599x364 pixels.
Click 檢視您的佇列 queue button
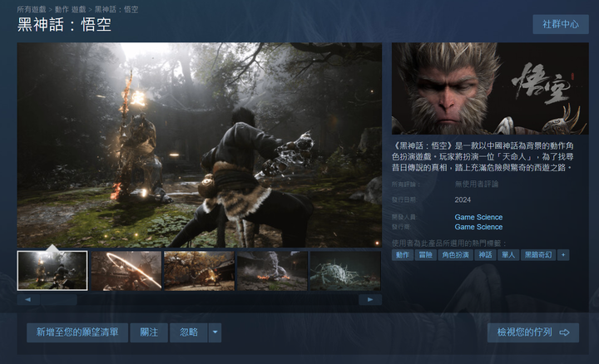point(533,332)
